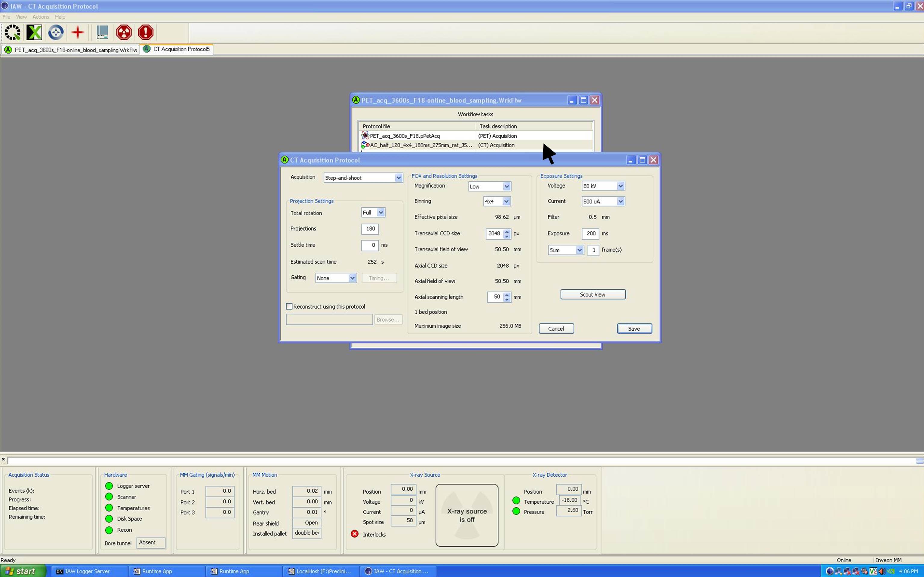Expand the Voltage dropdown showing 80 kV
924x577 pixels.
point(621,186)
